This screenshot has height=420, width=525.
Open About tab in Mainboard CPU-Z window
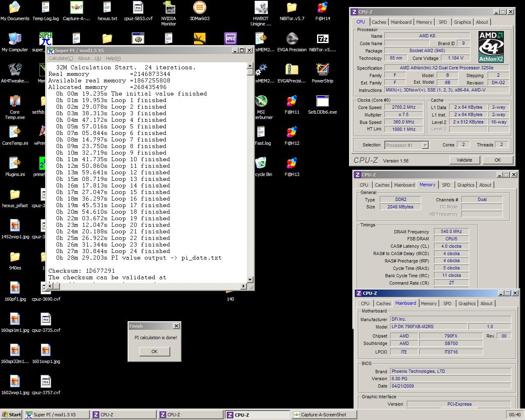coord(486,304)
